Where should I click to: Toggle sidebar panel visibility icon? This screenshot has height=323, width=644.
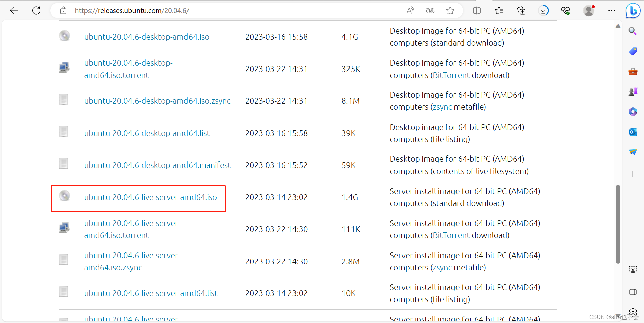pos(633,292)
